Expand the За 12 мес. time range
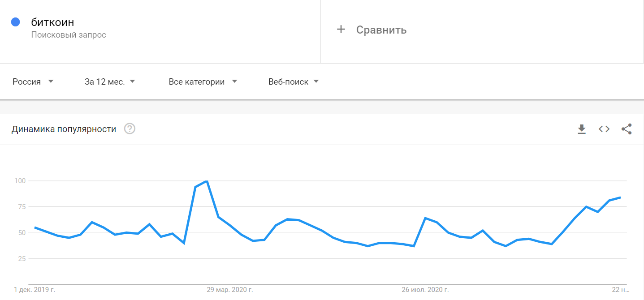The image size is (644, 300). pos(110,81)
